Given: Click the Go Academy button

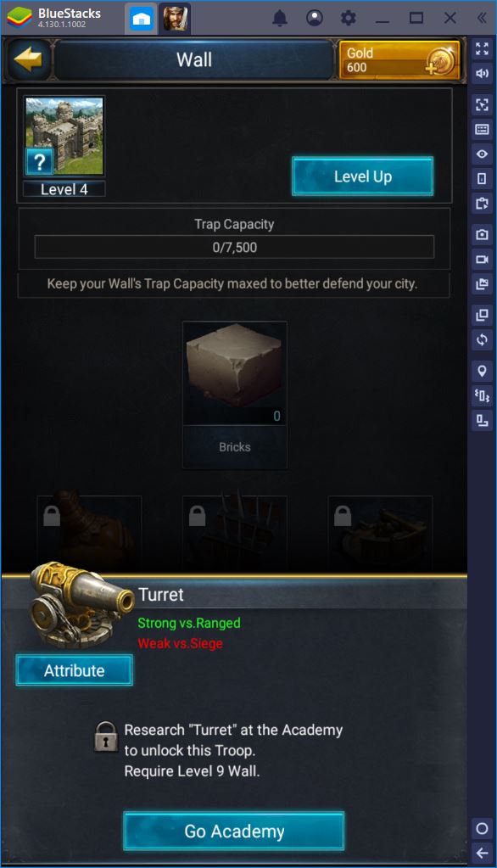Looking at the screenshot, I should click(234, 831).
